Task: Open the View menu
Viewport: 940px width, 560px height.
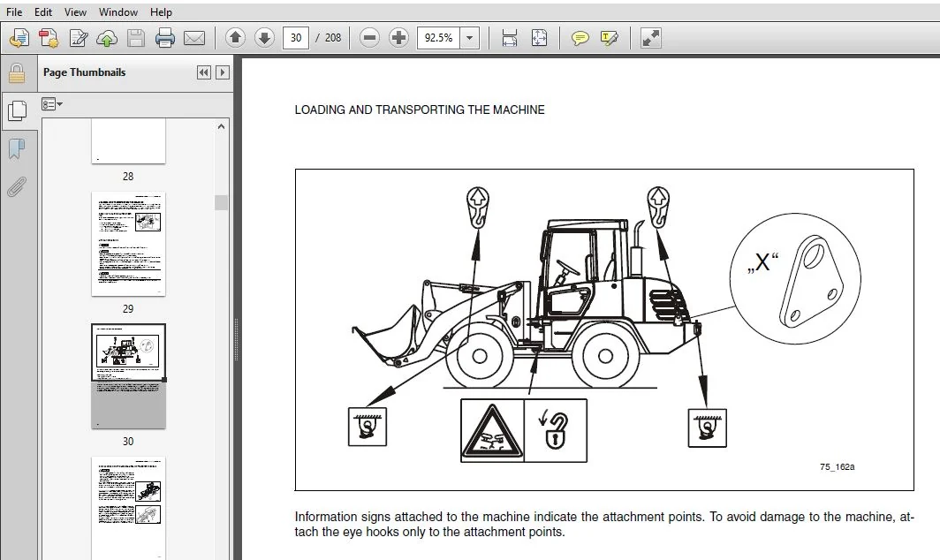Action: (76, 12)
